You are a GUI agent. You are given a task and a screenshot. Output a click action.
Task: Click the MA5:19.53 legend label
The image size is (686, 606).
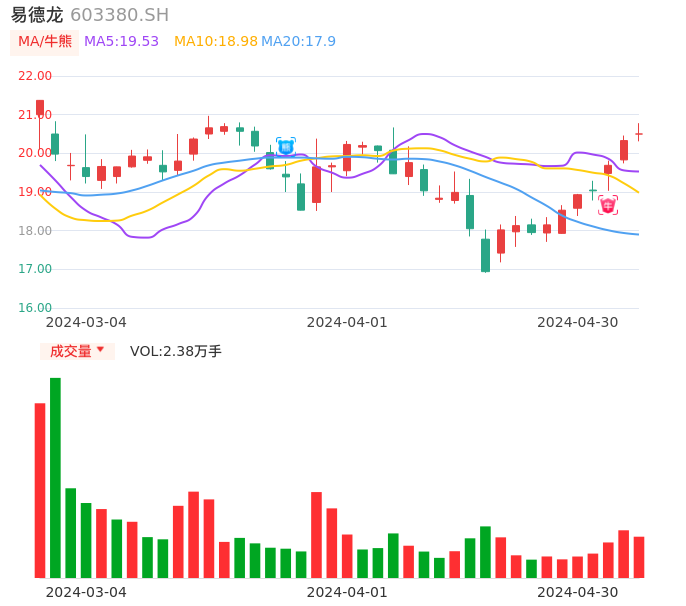coord(121,42)
